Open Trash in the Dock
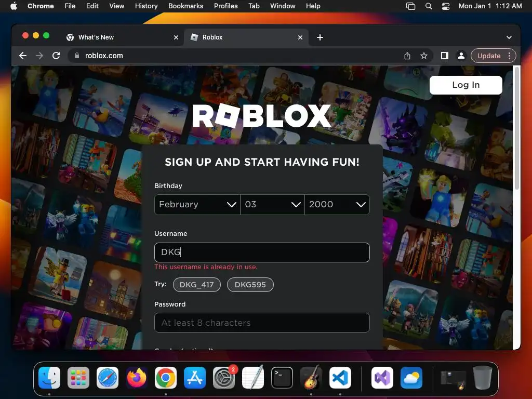The width and height of the screenshot is (532, 399). point(483,378)
